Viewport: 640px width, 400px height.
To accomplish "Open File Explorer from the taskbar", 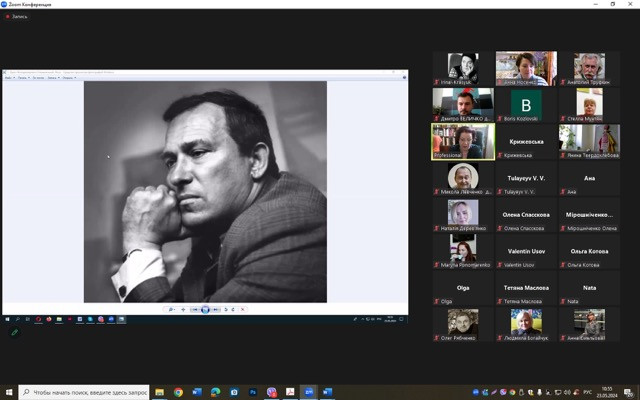I will 160,392.
